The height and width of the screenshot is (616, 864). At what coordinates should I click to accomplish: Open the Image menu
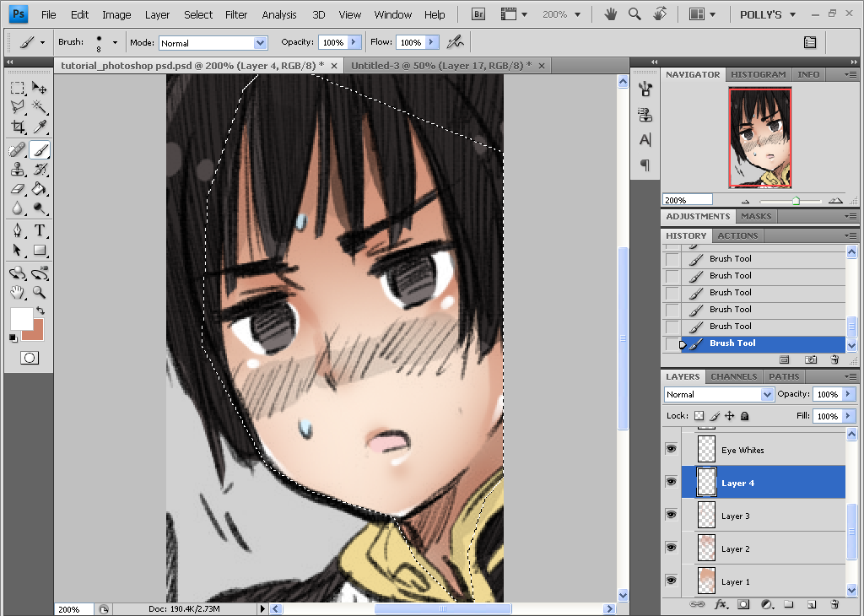tap(116, 15)
